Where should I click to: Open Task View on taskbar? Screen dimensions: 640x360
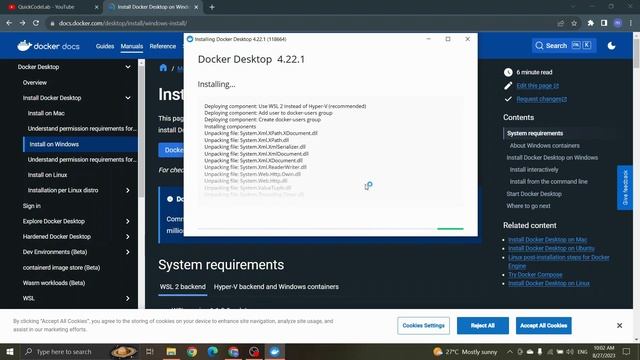pyautogui.click(x=150, y=351)
